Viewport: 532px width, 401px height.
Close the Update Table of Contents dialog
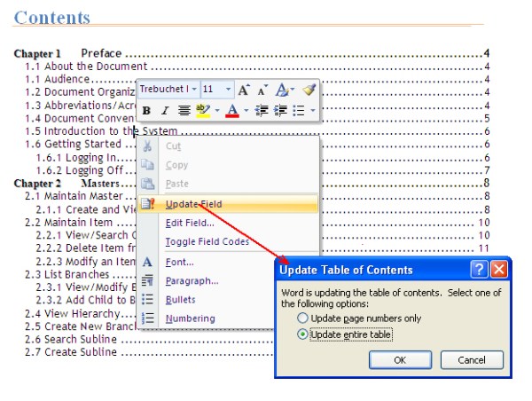point(499,270)
